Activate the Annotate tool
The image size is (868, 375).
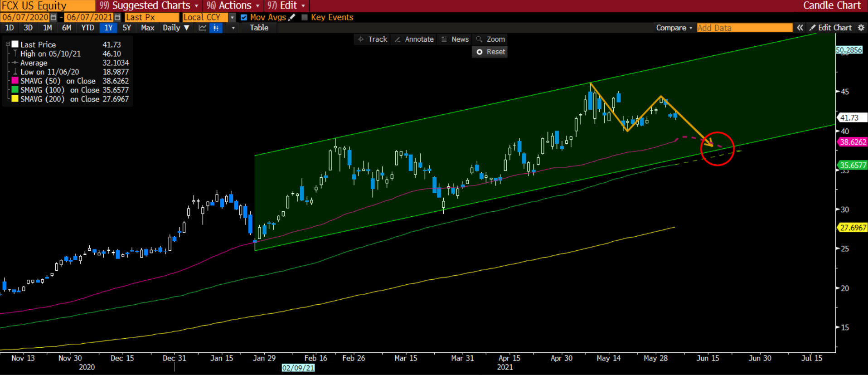click(x=414, y=39)
